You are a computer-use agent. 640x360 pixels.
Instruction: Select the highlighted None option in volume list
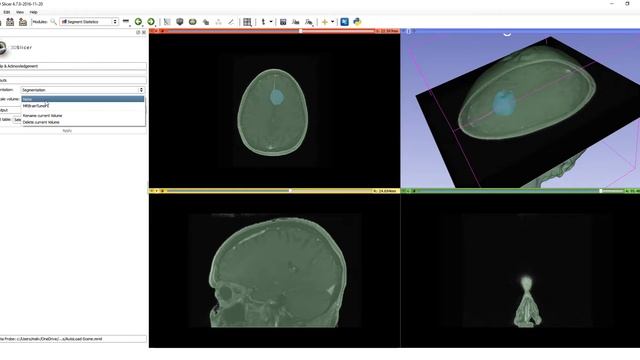tap(83, 99)
